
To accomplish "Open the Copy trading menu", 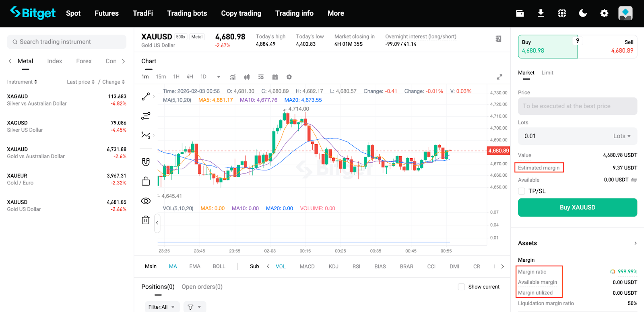I will (241, 13).
